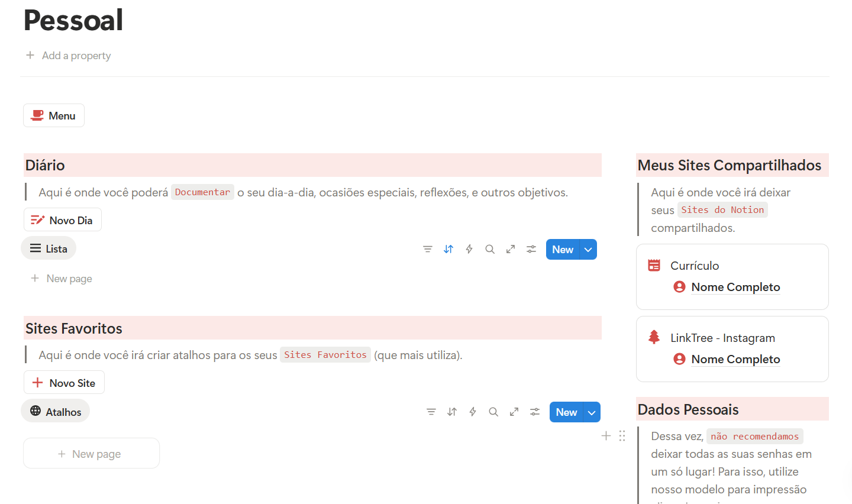Search within Sites Favoritos database
The height and width of the screenshot is (504, 852).
[493, 412]
